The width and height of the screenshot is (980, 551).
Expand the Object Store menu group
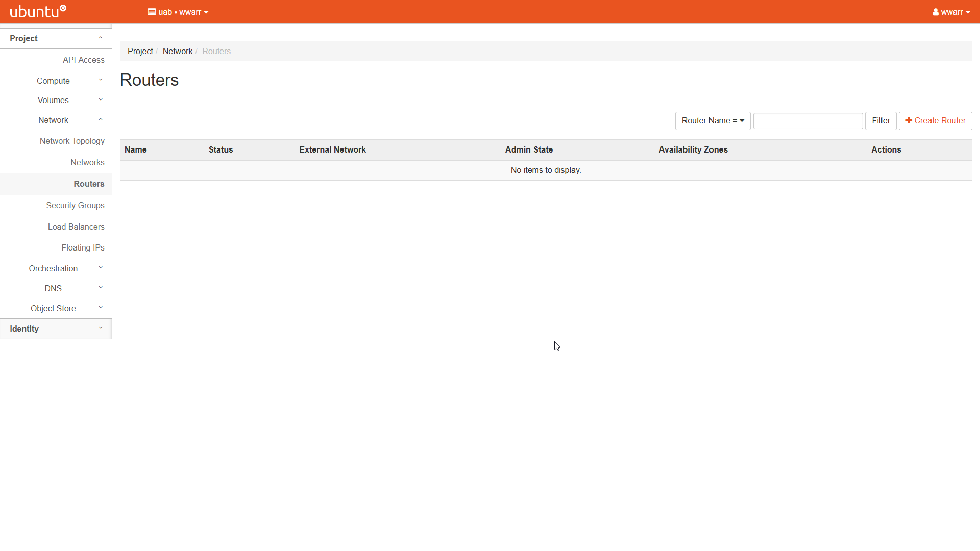point(56,308)
